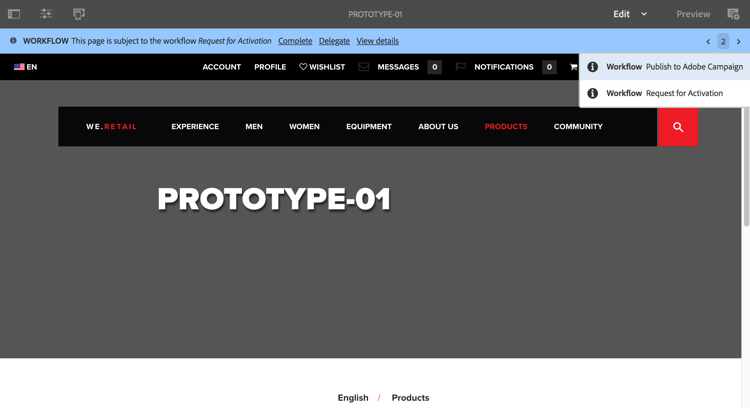Click the page vertical scrollbar
This screenshot has height=408, width=750.
[x=746, y=167]
